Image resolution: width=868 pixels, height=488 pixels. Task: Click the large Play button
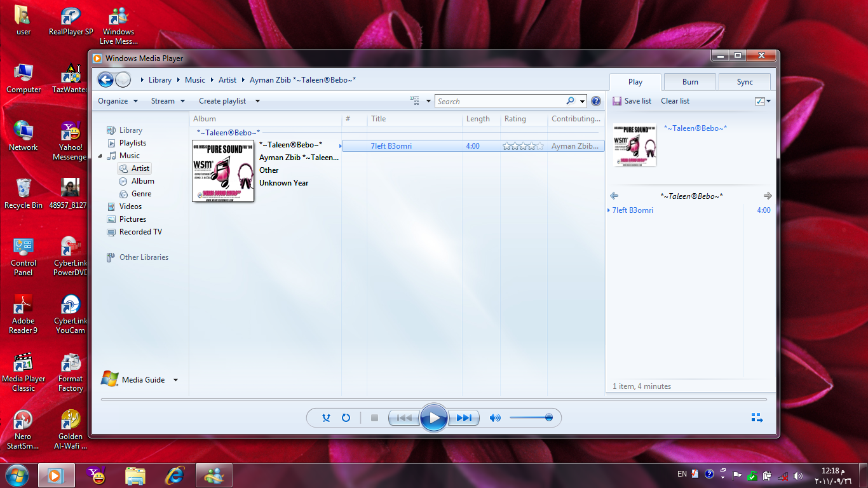point(434,417)
